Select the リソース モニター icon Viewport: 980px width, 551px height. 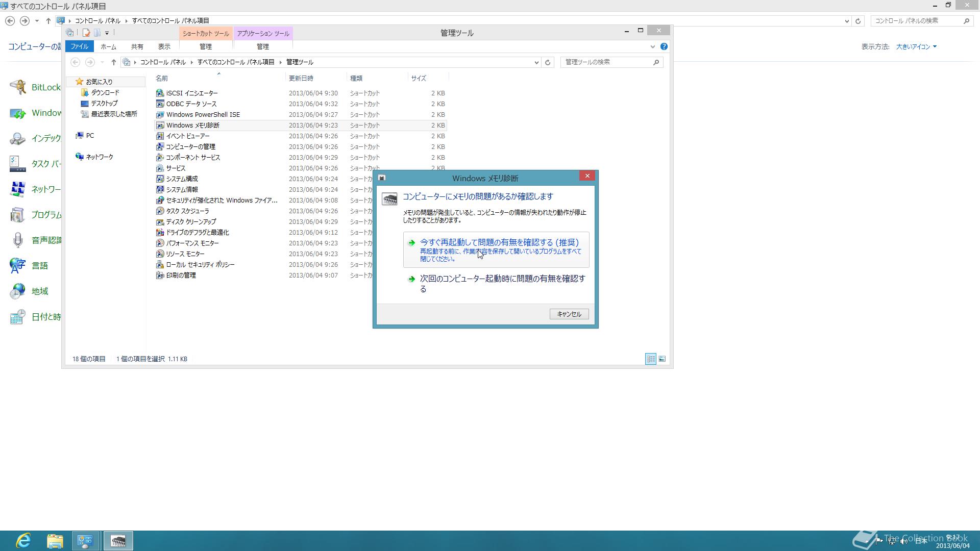[x=160, y=254]
